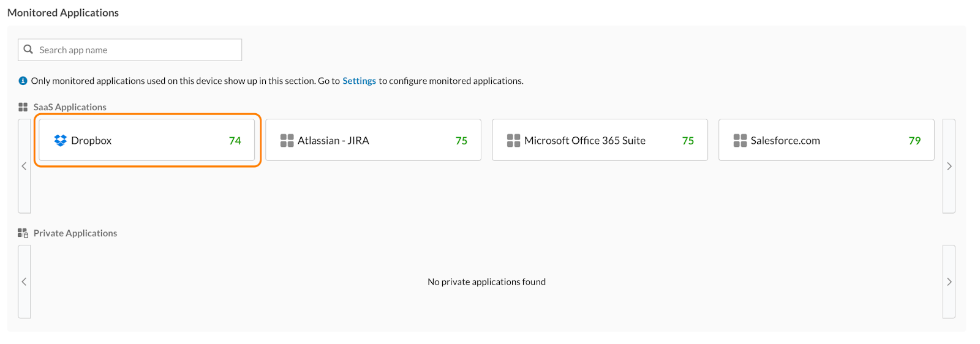Viewport: 980px width, 344px height.
Task: Show next SaaS applications with right chevron
Action: [949, 166]
